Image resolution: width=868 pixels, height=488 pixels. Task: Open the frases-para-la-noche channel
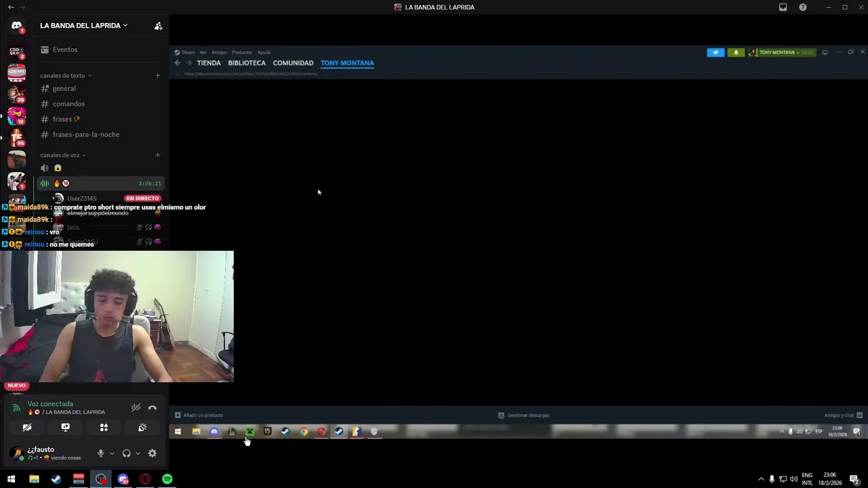click(100, 134)
